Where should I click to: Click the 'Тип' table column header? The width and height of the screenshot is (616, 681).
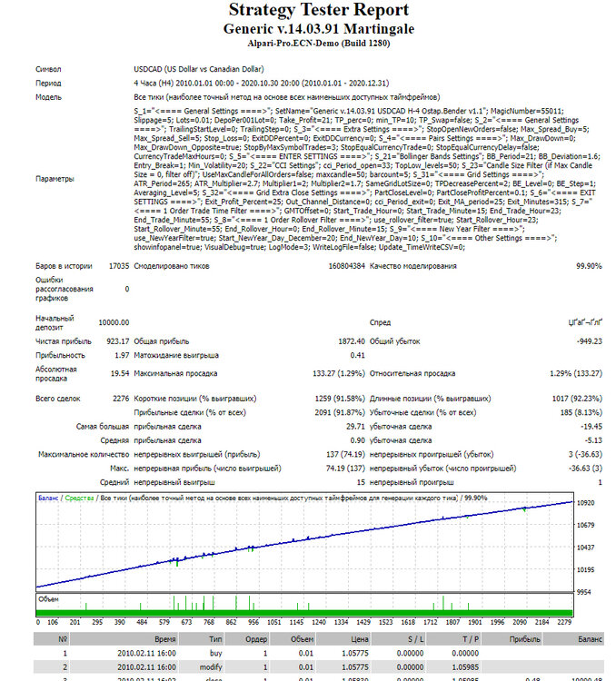[x=215, y=639]
